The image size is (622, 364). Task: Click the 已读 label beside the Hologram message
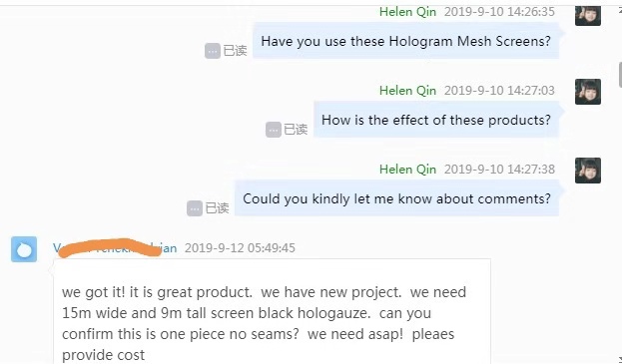(235, 51)
